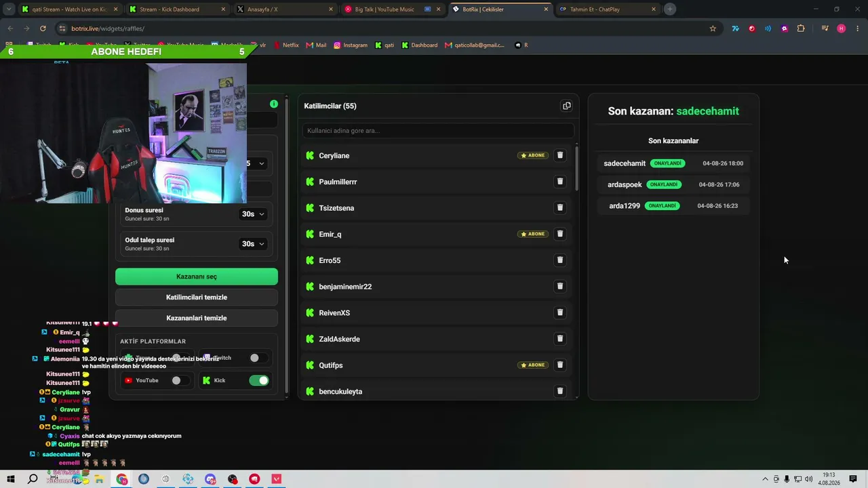
Task: Click Kazananlari temizle button
Action: [x=197, y=318]
